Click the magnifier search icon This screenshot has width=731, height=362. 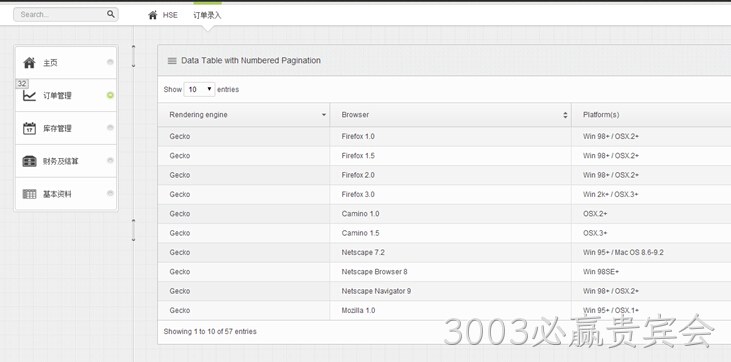tap(110, 14)
